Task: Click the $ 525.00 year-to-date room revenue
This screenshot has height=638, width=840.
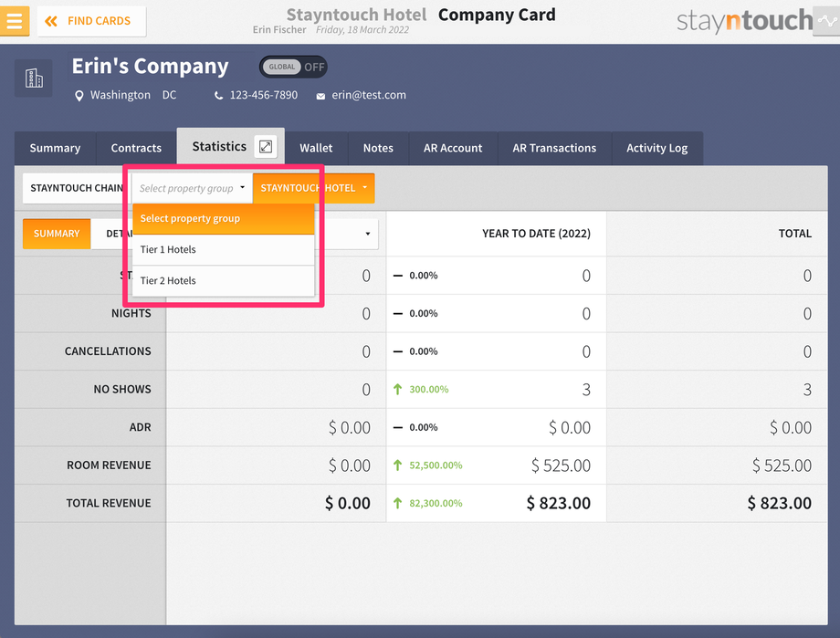Action: pos(561,465)
